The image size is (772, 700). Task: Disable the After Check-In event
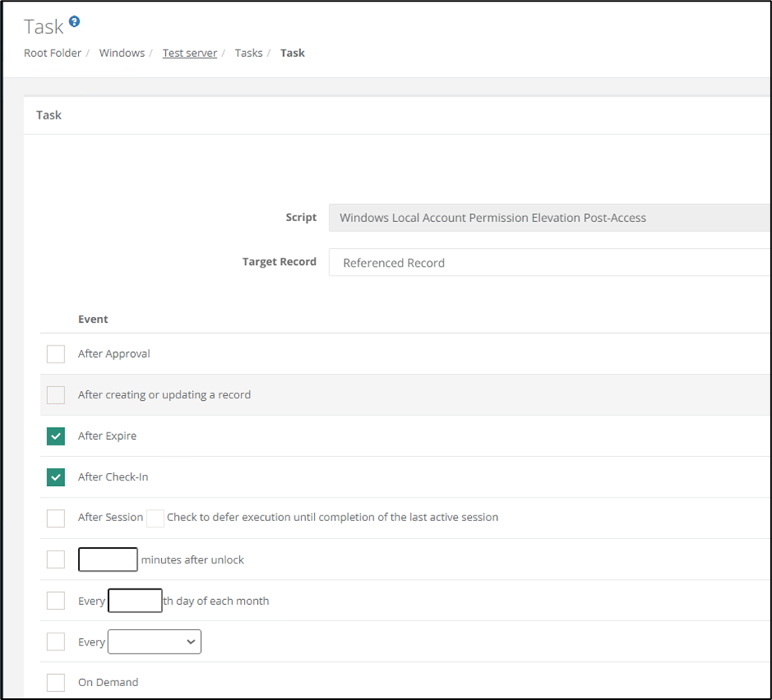55,477
